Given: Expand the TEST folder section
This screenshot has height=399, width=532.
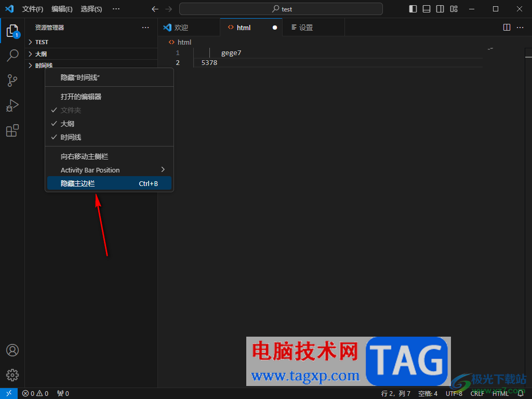Looking at the screenshot, I should [91, 42].
